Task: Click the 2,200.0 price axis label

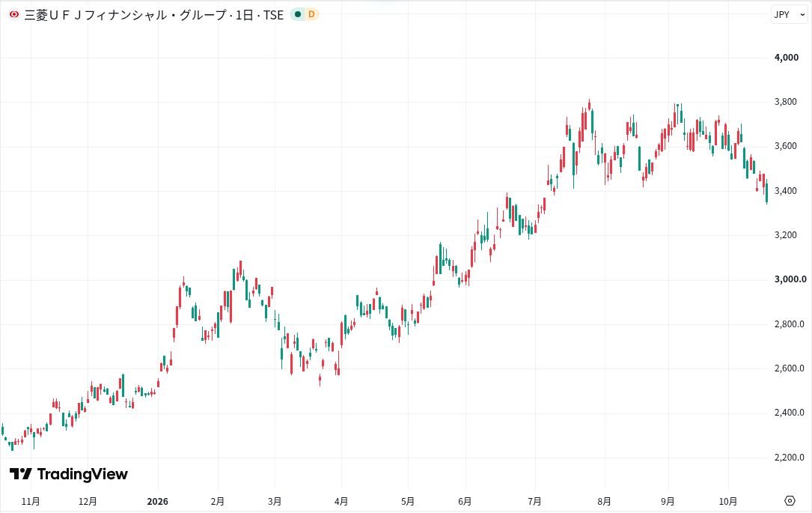Action: (x=790, y=457)
